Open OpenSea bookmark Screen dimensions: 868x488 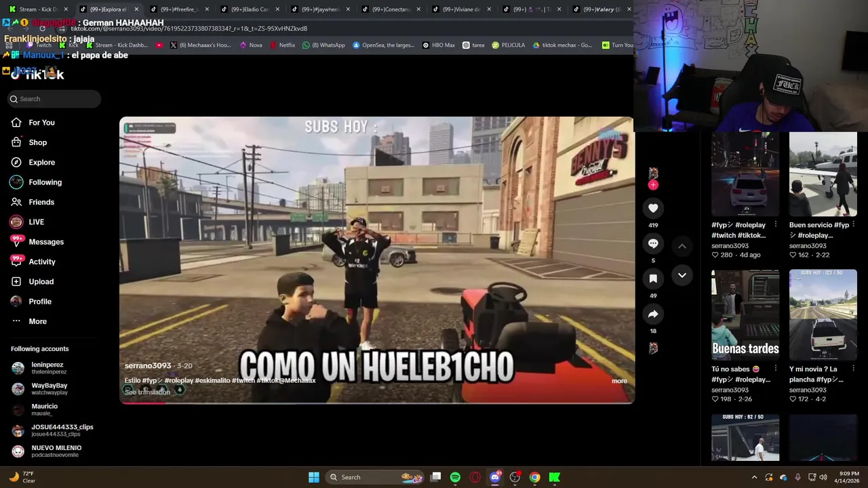tap(383, 45)
